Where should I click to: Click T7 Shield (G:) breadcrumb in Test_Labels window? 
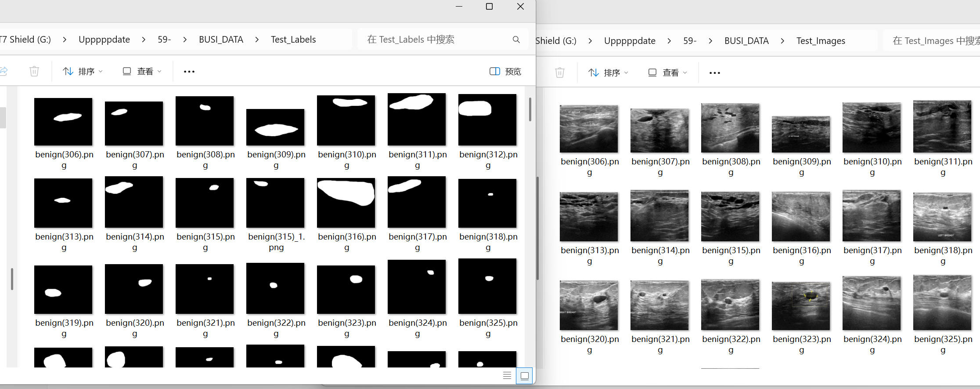tap(25, 40)
